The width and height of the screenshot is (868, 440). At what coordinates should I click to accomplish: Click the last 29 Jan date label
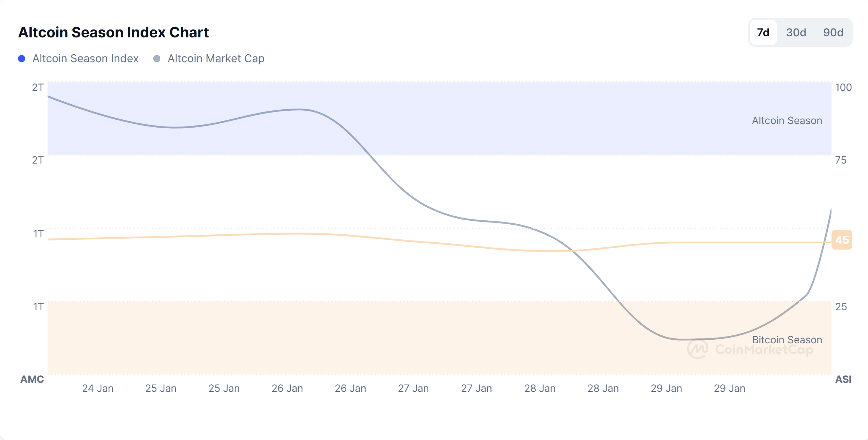(x=730, y=388)
